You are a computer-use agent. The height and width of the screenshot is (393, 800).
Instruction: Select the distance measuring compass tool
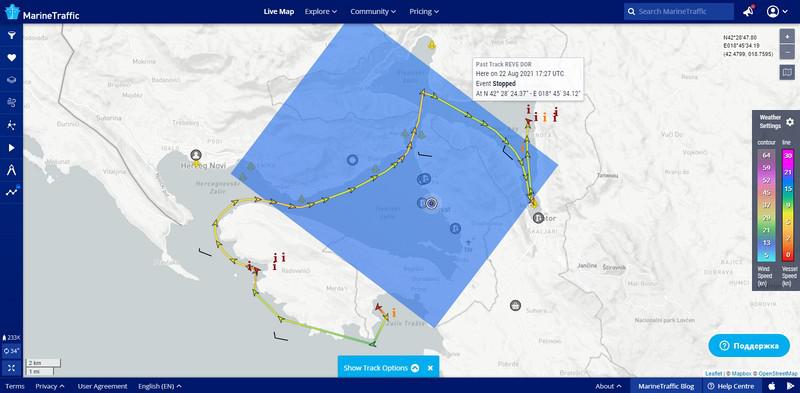coord(11,170)
